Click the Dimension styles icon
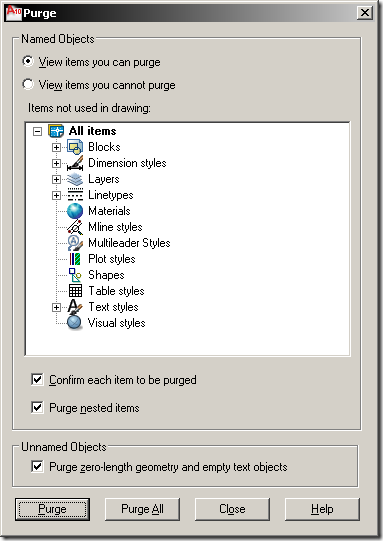The image size is (383, 541). coord(75,163)
